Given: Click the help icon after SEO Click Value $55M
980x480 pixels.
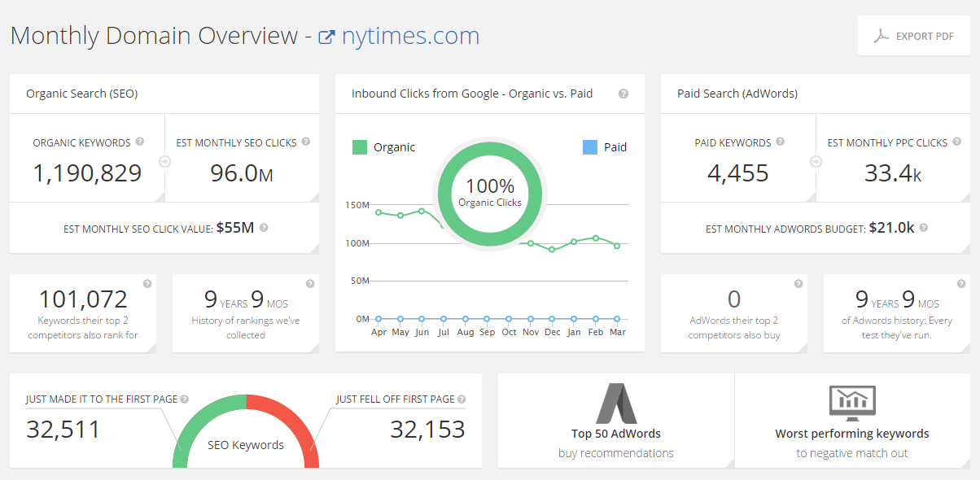Looking at the screenshot, I should pos(264,228).
